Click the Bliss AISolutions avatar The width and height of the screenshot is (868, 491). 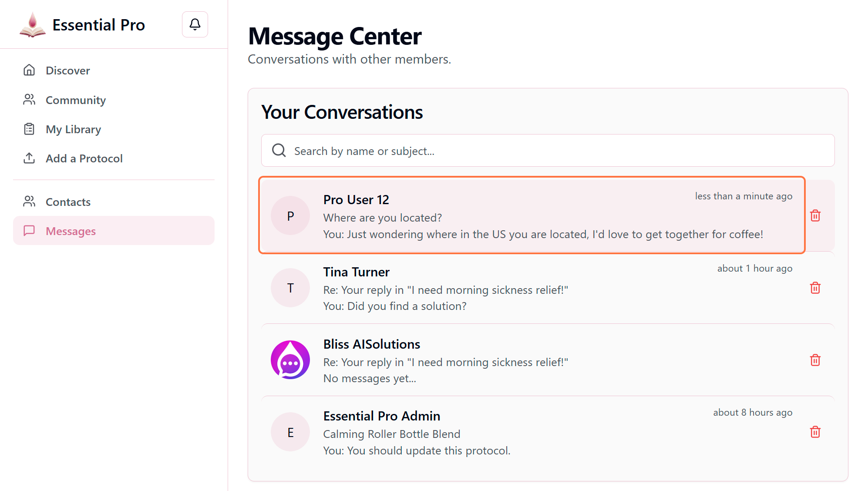290,360
